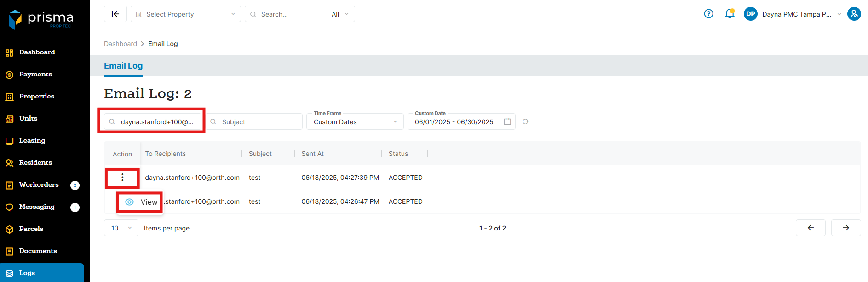Click the help question mark icon
The height and width of the screenshot is (282, 868).
click(x=708, y=14)
